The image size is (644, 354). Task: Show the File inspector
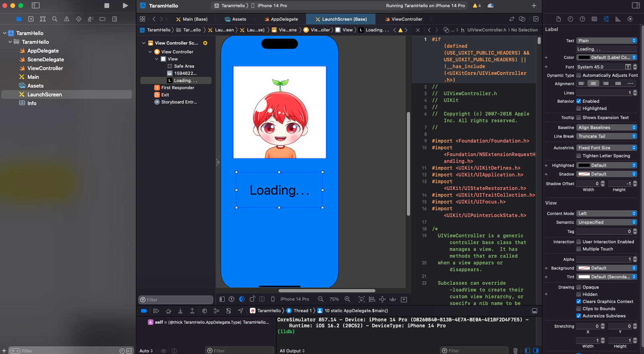[558, 19]
